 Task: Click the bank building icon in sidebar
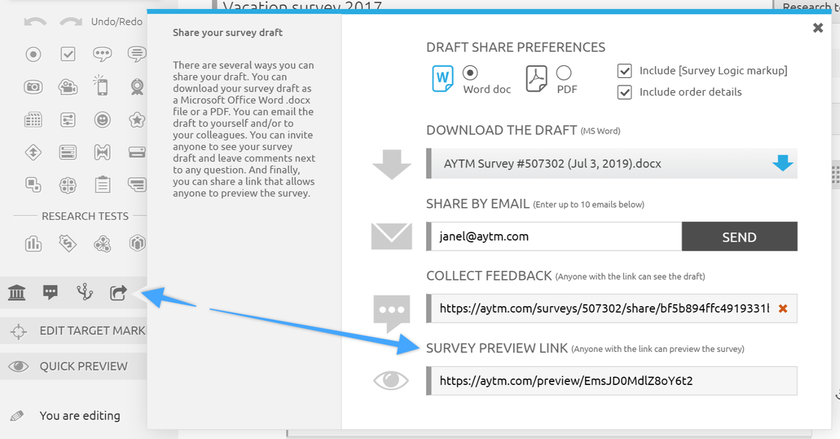[x=17, y=292]
